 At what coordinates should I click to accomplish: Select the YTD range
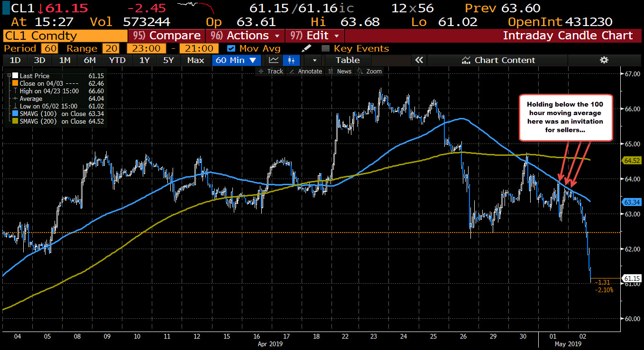coord(117,60)
